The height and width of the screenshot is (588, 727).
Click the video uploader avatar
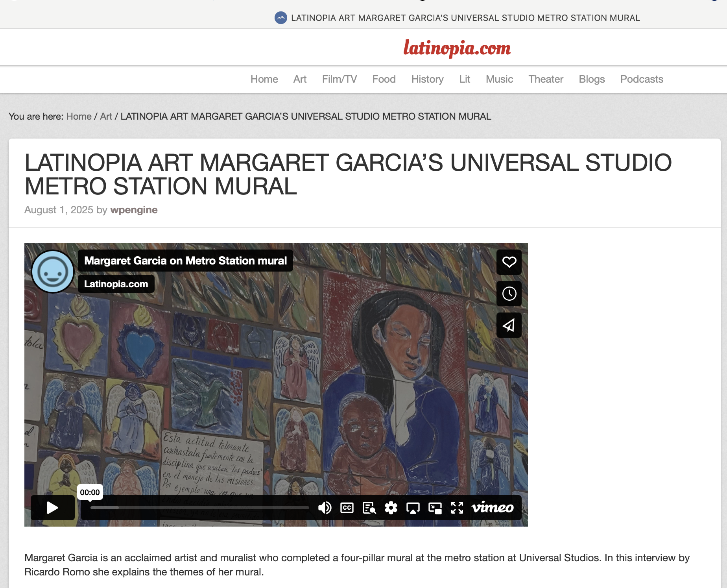(x=52, y=272)
